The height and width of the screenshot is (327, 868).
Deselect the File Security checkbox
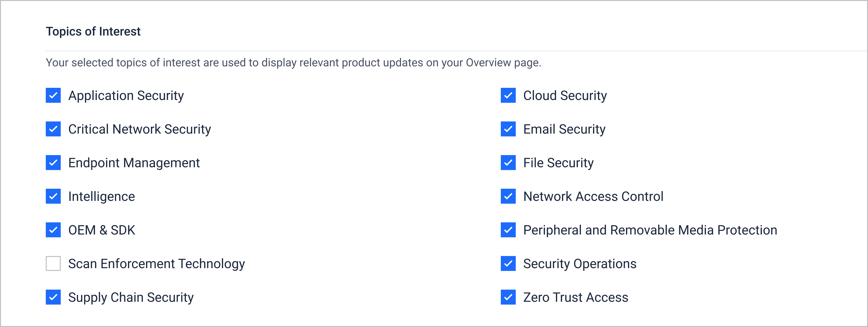point(508,163)
